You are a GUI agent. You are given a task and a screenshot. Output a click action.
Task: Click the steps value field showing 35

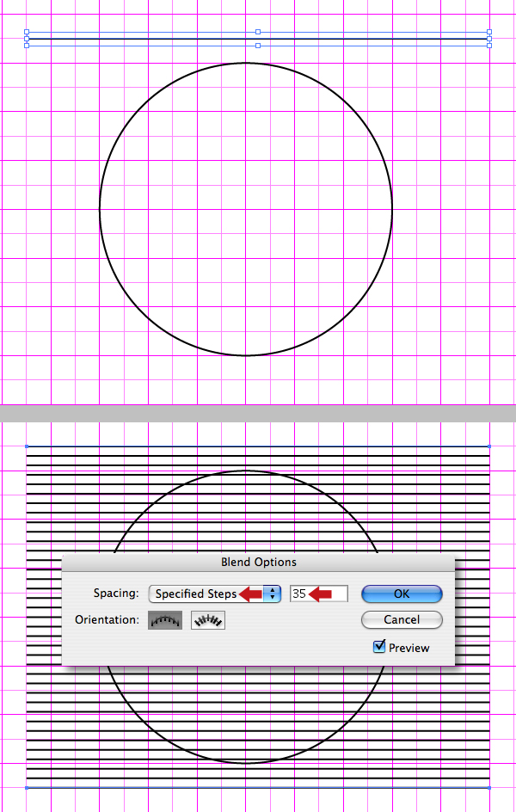coord(319,594)
